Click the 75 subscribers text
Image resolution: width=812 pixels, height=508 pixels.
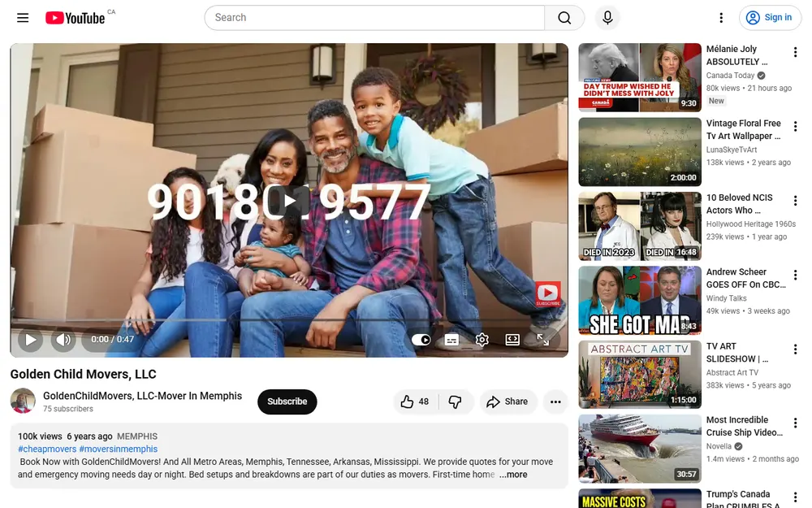click(x=68, y=409)
